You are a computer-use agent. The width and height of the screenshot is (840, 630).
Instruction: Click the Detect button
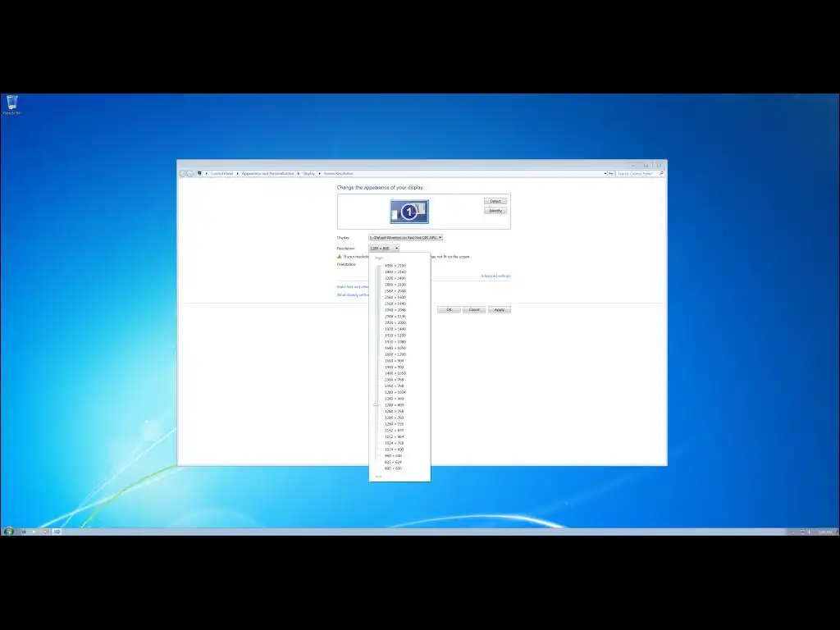point(495,201)
